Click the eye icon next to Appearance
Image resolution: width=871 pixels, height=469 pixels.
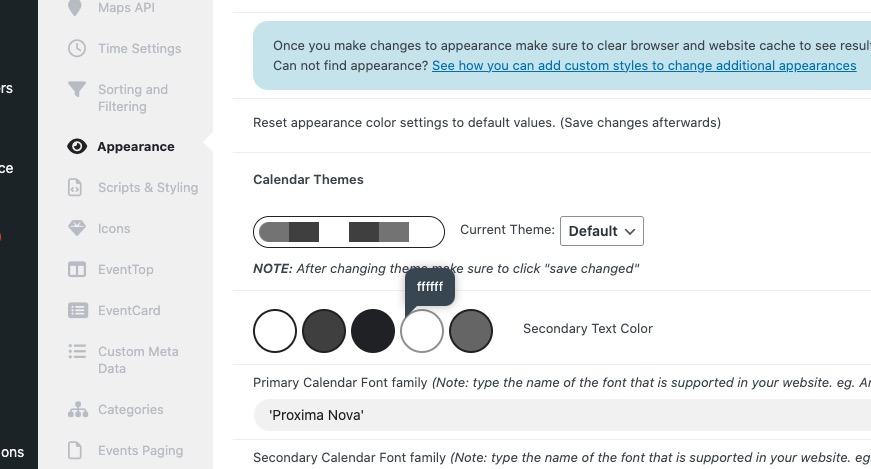tap(77, 146)
